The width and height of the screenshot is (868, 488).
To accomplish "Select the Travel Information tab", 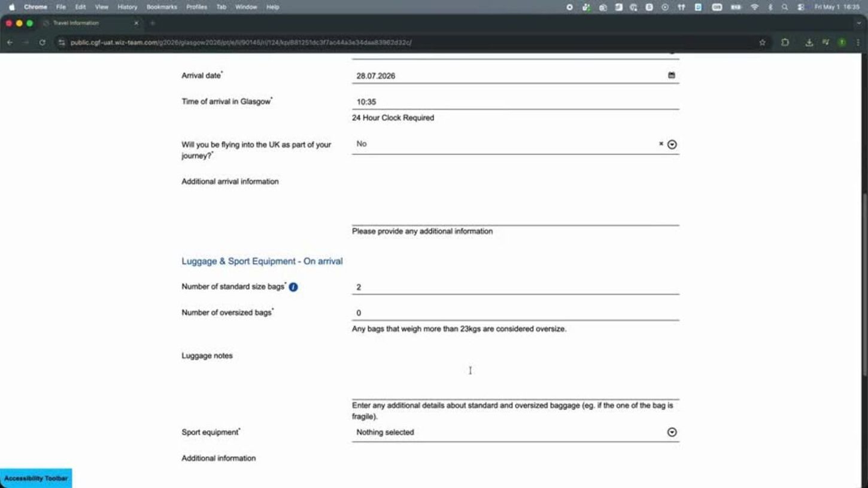I will pyautogui.click(x=90, y=23).
